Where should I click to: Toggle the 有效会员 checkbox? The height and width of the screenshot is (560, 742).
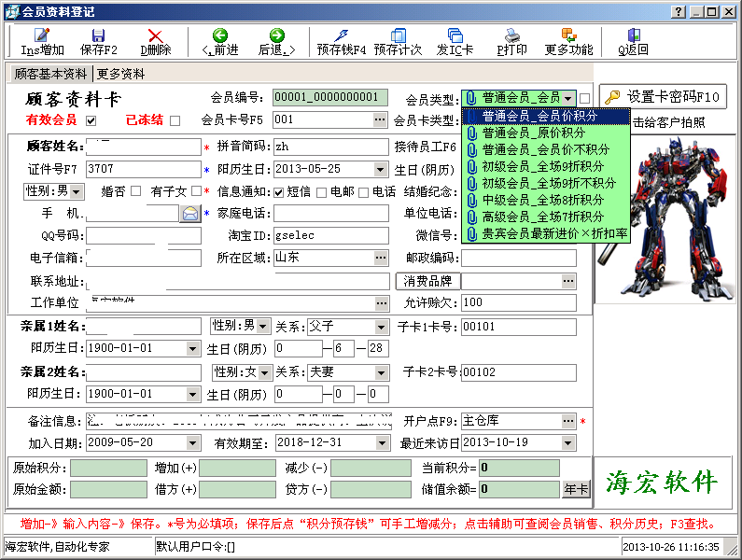pyautogui.click(x=91, y=120)
